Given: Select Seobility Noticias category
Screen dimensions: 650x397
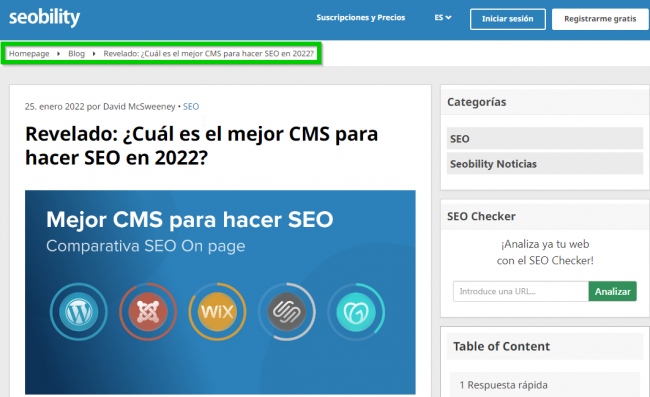Looking at the screenshot, I should coord(545,164).
